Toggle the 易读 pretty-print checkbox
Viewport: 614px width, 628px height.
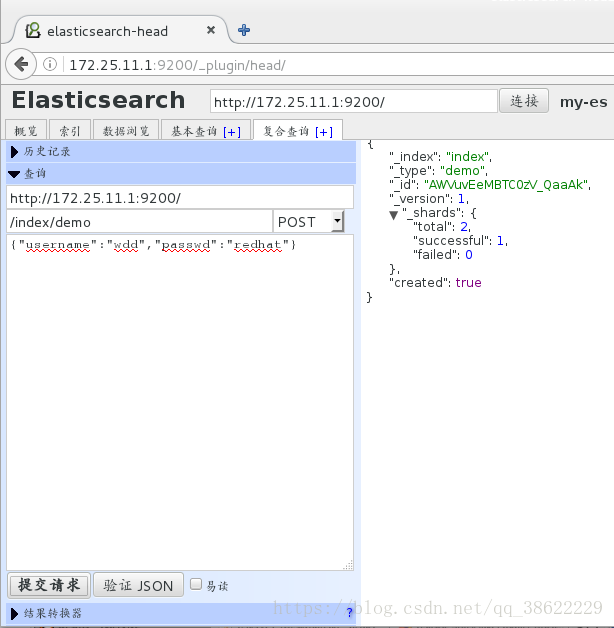(x=196, y=584)
